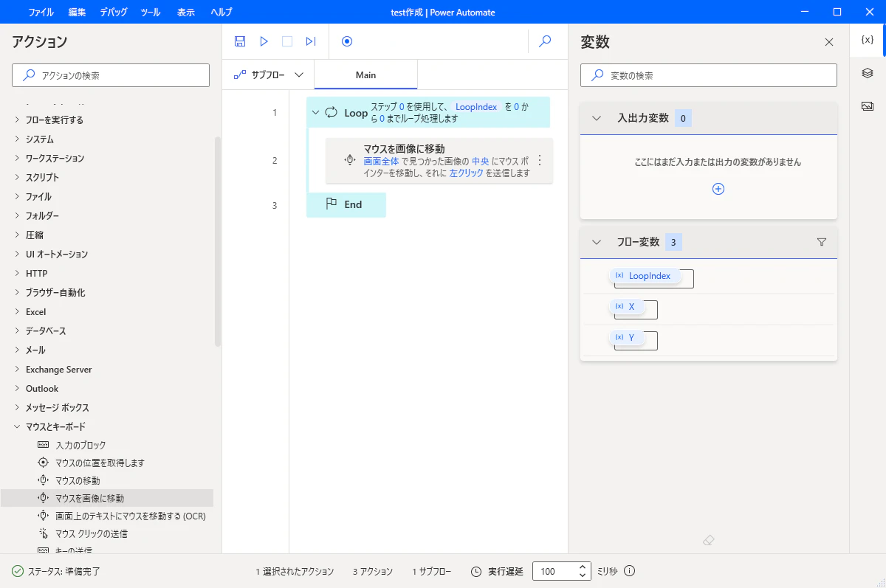Click the ステータス: 準備完了 status text

click(63, 571)
